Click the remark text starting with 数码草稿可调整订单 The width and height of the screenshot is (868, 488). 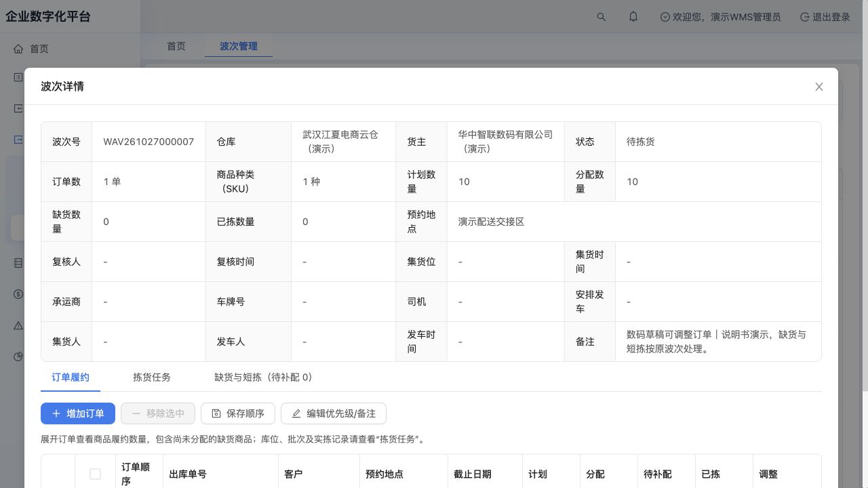point(716,342)
